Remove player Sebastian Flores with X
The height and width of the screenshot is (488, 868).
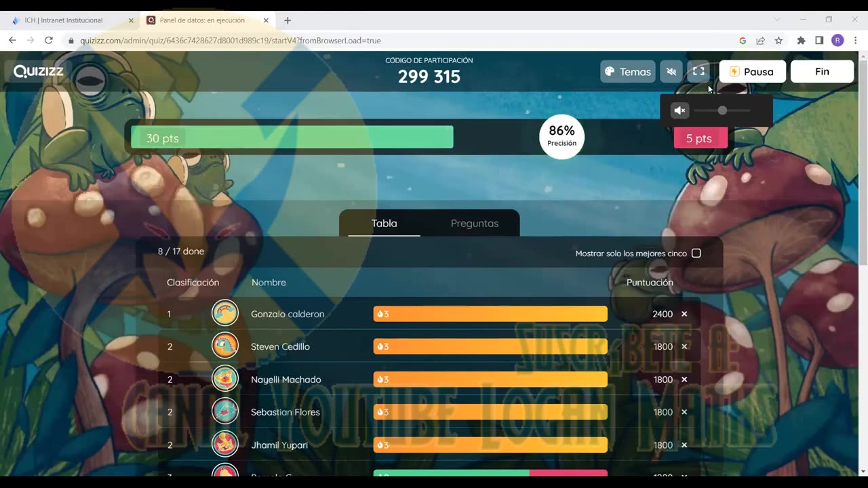684,412
